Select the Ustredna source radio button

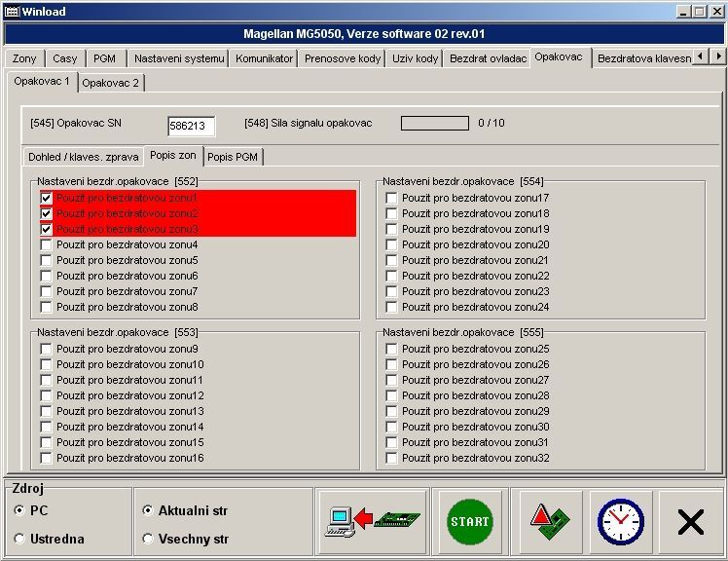(x=20, y=539)
